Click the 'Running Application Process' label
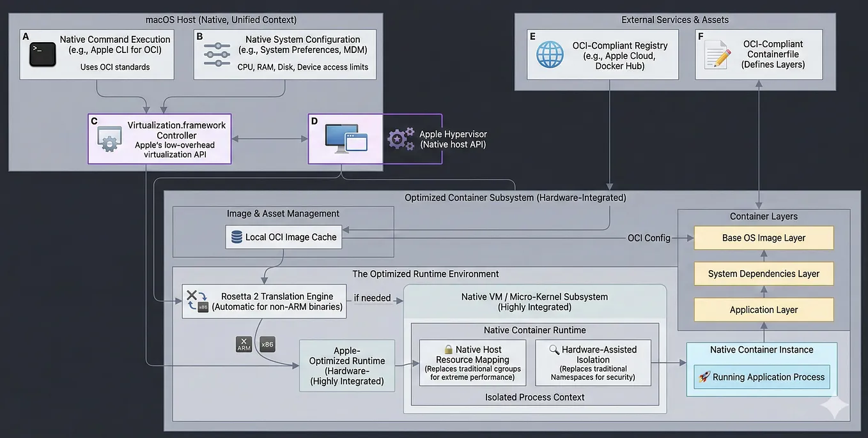 (769, 377)
